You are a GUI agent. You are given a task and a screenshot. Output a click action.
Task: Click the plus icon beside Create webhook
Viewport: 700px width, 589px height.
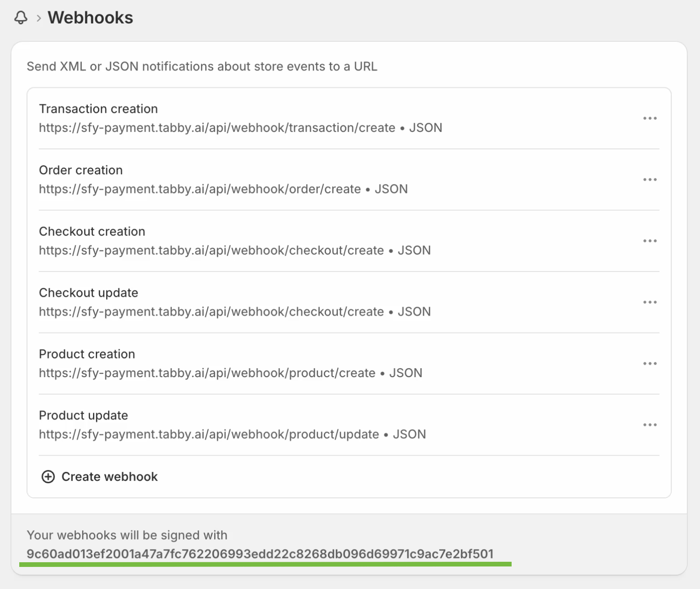48,477
